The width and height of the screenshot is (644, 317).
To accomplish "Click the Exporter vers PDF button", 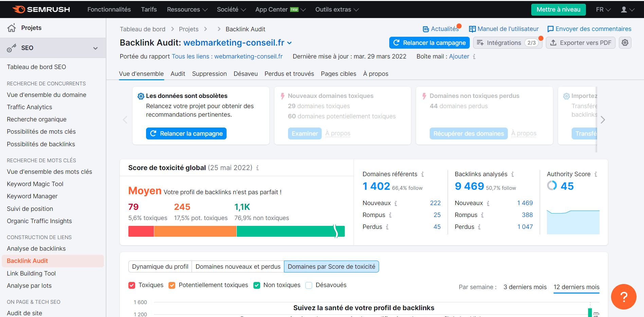I will click(x=580, y=43).
